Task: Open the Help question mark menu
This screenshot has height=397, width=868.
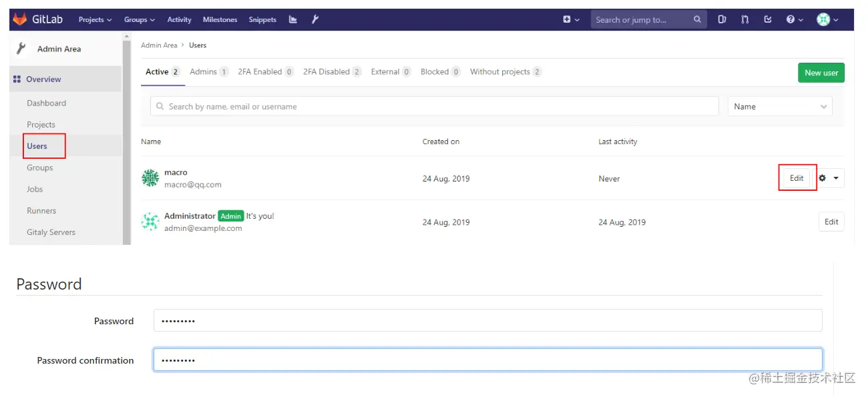Action: pyautogui.click(x=795, y=20)
